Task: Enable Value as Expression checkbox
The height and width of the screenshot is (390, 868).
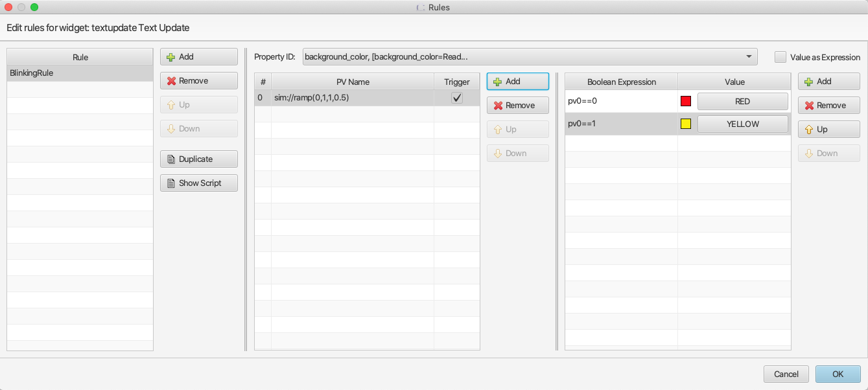Action: click(x=780, y=57)
